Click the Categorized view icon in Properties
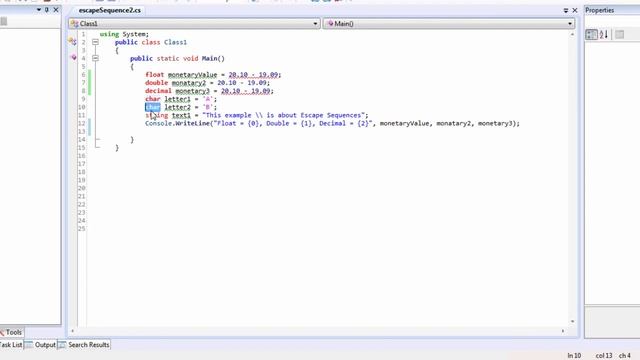The width and height of the screenshot is (640, 360). [591, 35]
